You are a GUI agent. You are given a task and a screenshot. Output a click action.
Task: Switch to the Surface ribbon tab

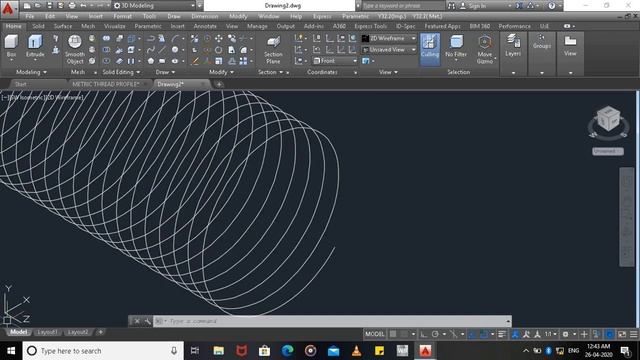(63, 26)
